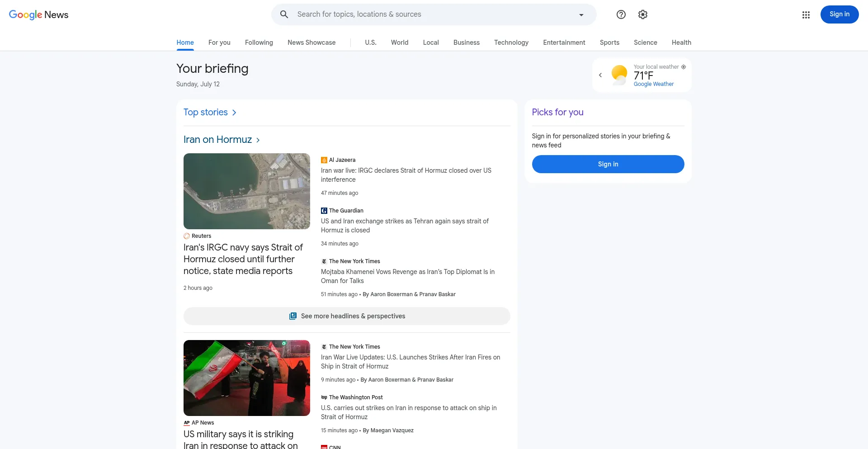This screenshot has height=449, width=868.
Task: Open the Google apps grid icon
Action: pyautogui.click(x=806, y=15)
